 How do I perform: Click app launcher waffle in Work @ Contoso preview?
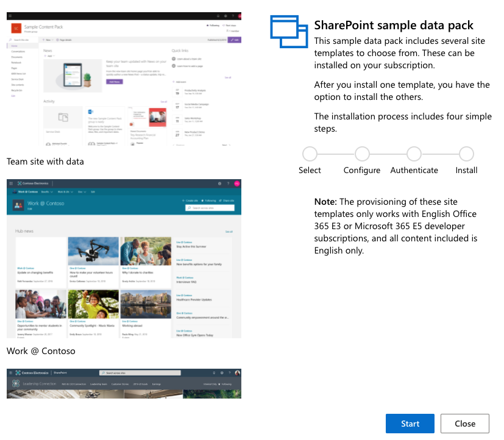coord(10,183)
